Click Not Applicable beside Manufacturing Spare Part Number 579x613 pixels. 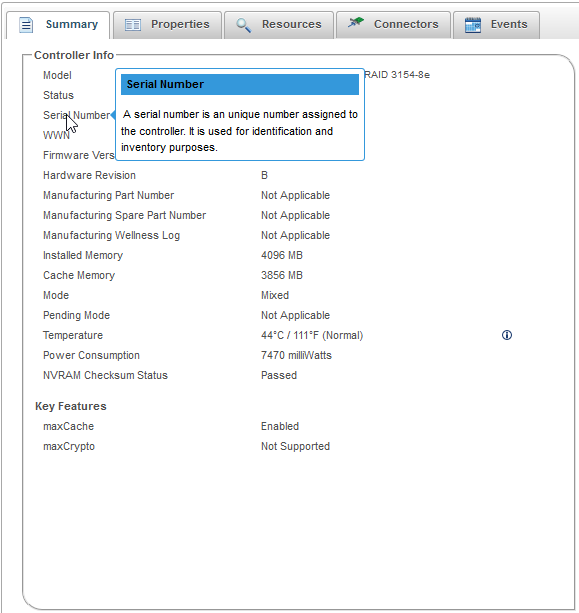295,215
